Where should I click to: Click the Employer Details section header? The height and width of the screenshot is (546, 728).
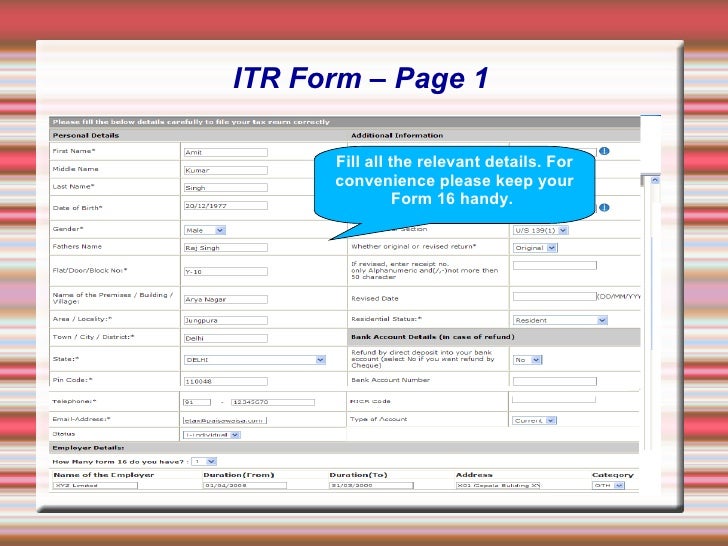point(88,448)
